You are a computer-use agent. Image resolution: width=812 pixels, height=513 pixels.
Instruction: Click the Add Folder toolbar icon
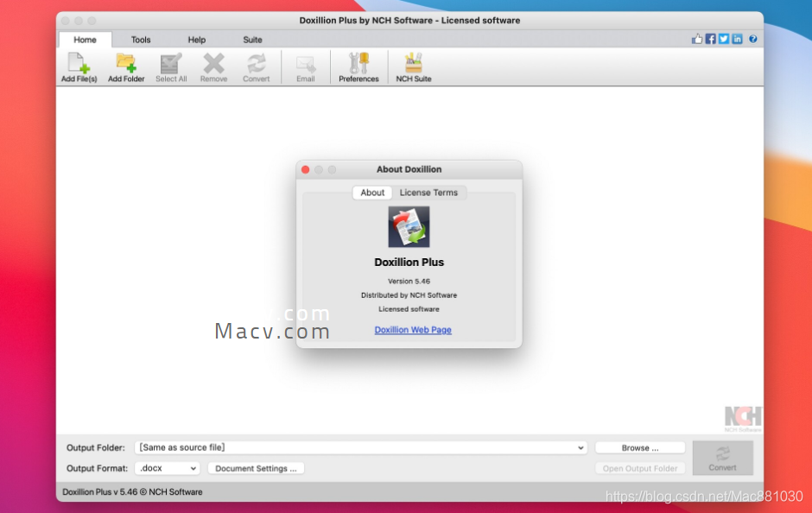coord(126,67)
